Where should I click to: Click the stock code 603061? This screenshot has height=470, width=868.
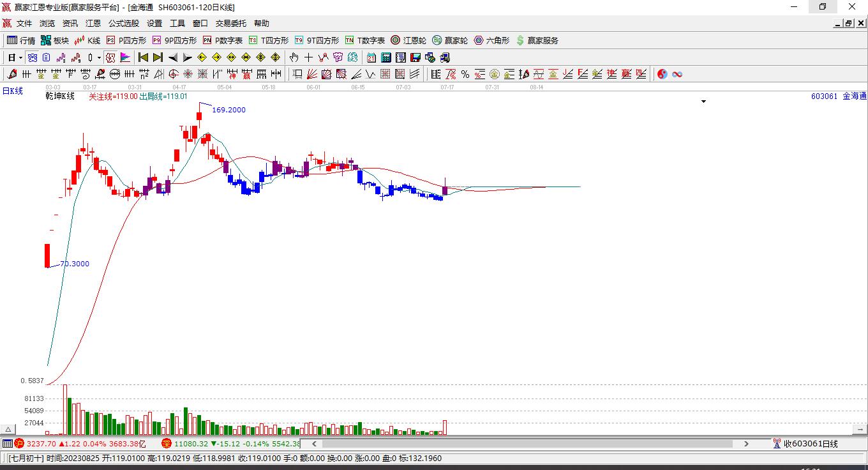coord(824,96)
